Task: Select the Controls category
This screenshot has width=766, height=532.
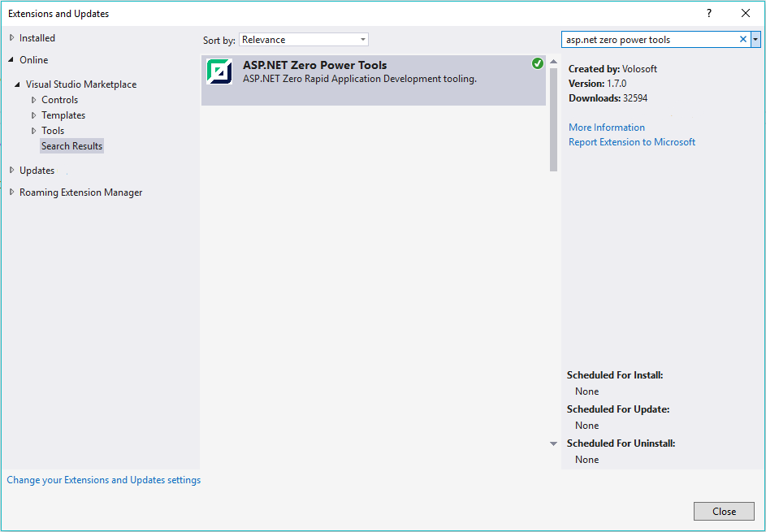Action: pos(59,100)
